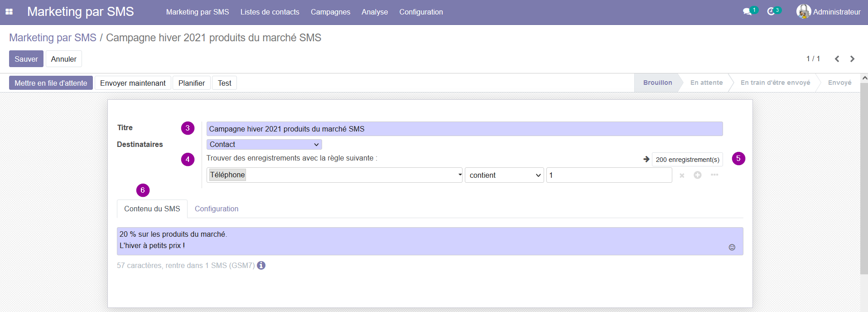Discard changes with Annuler
Viewport: 868px width, 312px height.
pos(64,59)
